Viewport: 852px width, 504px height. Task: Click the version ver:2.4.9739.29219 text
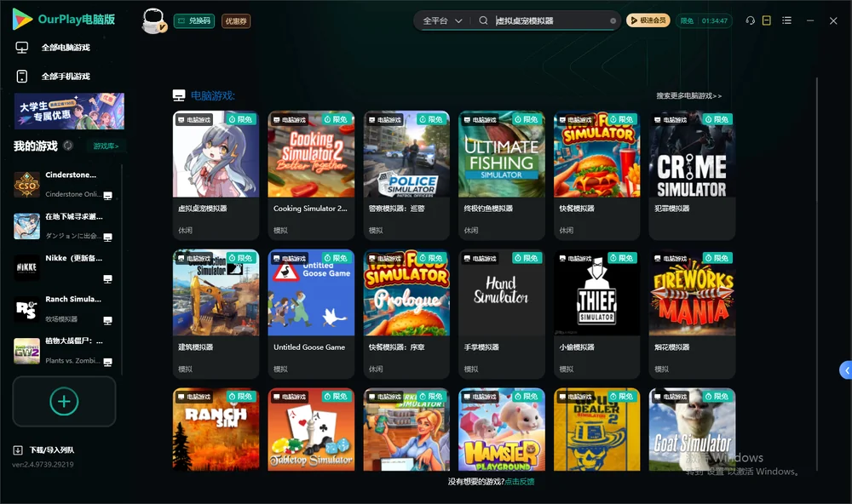[x=43, y=464]
